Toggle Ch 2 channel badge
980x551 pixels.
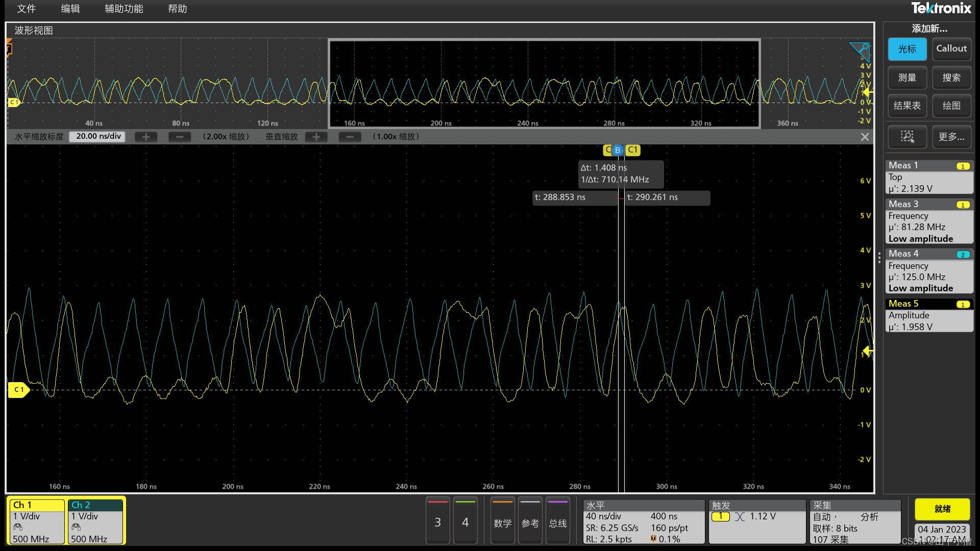pos(96,521)
